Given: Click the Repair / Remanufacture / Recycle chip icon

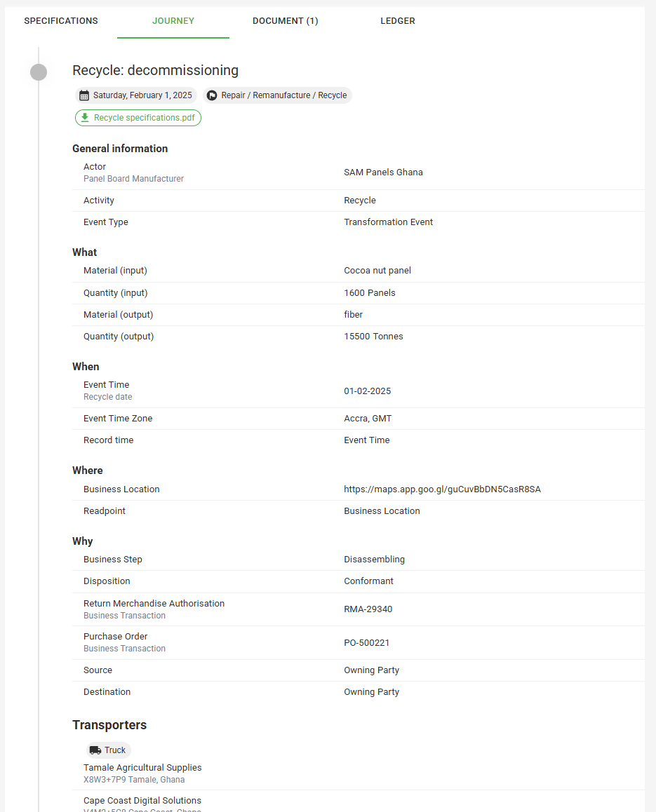Looking at the screenshot, I should (212, 95).
